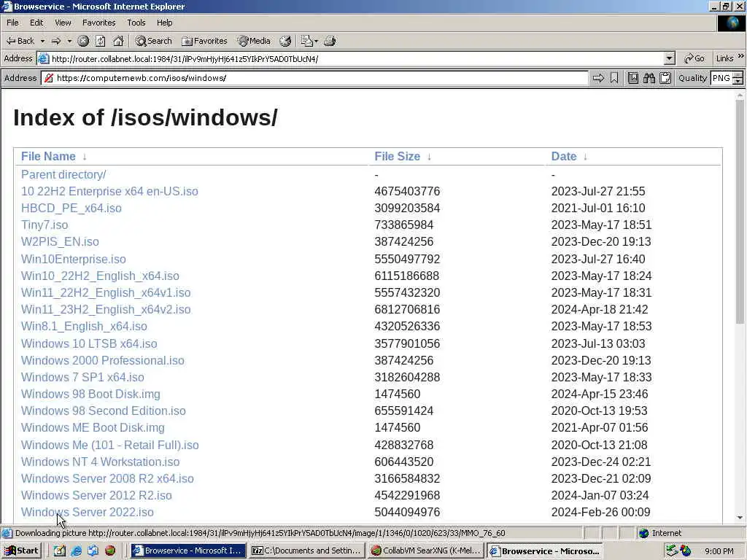Click the Browservice go arrow icon

click(x=598, y=78)
